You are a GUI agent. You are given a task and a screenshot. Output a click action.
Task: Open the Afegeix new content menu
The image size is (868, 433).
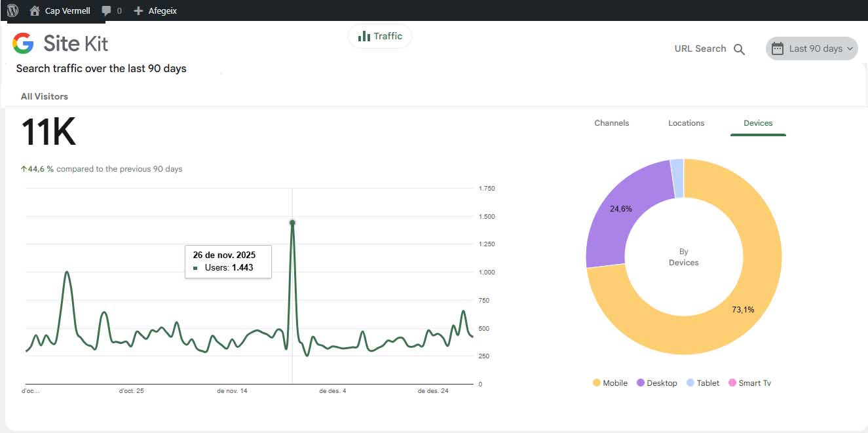click(162, 10)
